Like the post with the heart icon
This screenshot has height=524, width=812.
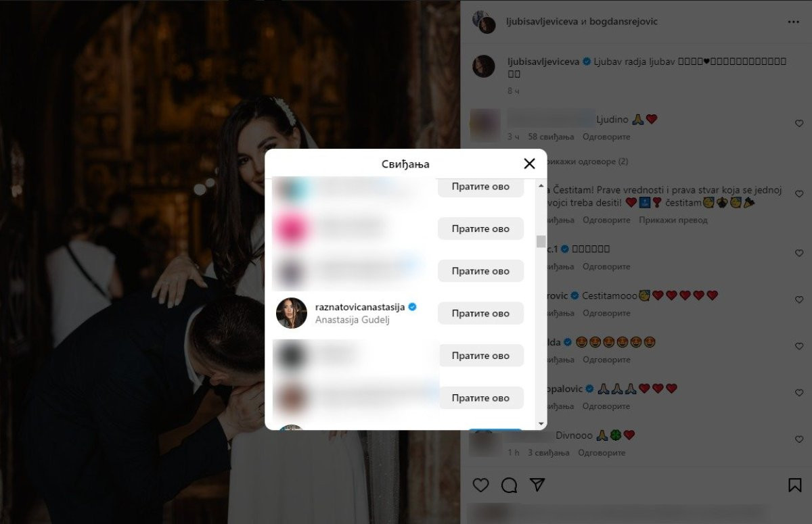pyautogui.click(x=480, y=485)
